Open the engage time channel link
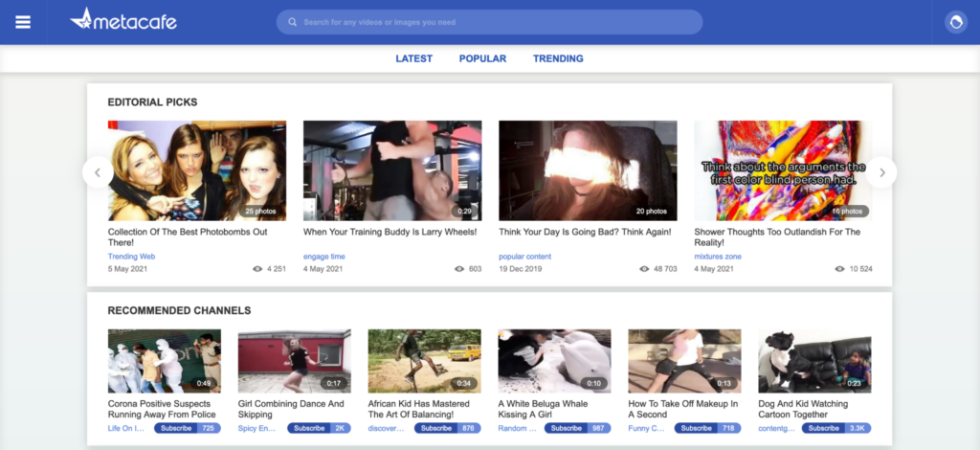Screen dimensions: 980x450 coord(323,257)
